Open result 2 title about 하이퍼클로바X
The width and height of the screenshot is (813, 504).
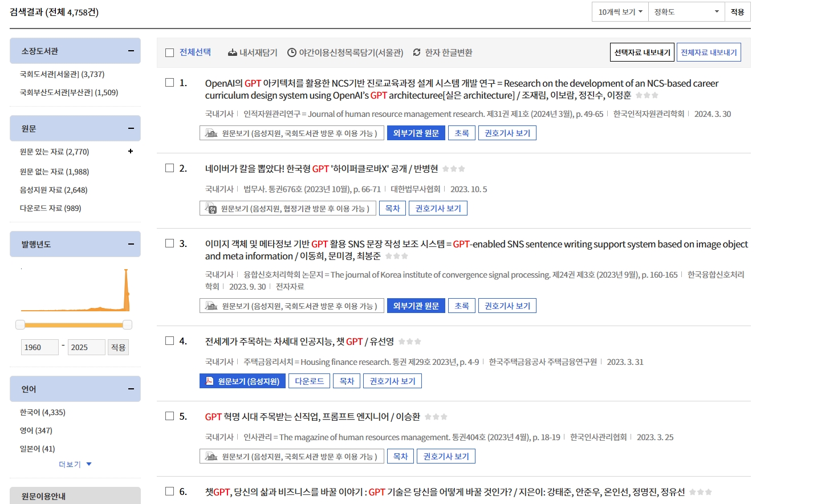pyautogui.click(x=322, y=169)
